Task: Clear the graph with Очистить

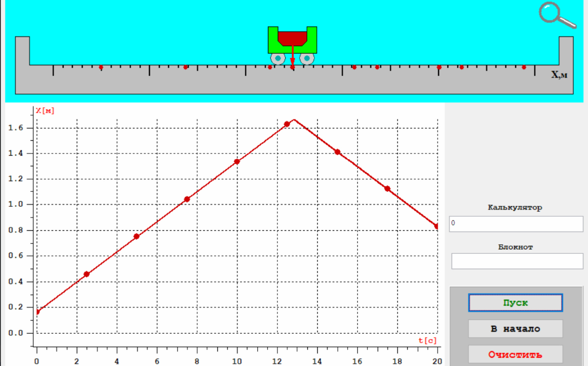Action: (515, 354)
